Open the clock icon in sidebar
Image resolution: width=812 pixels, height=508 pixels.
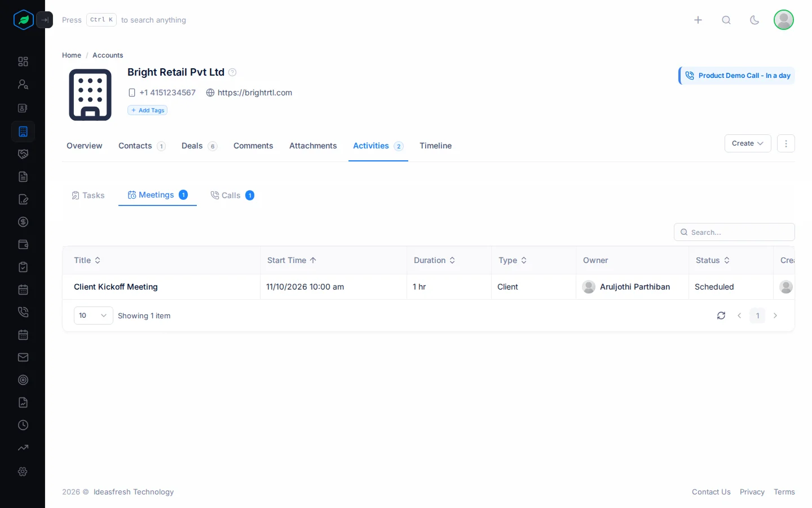click(x=23, y=425)
